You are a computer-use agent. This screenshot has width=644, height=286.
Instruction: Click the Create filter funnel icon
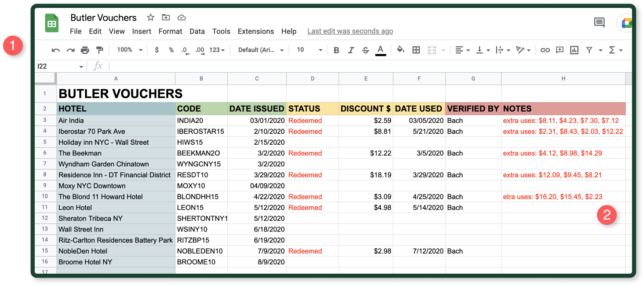589,50
